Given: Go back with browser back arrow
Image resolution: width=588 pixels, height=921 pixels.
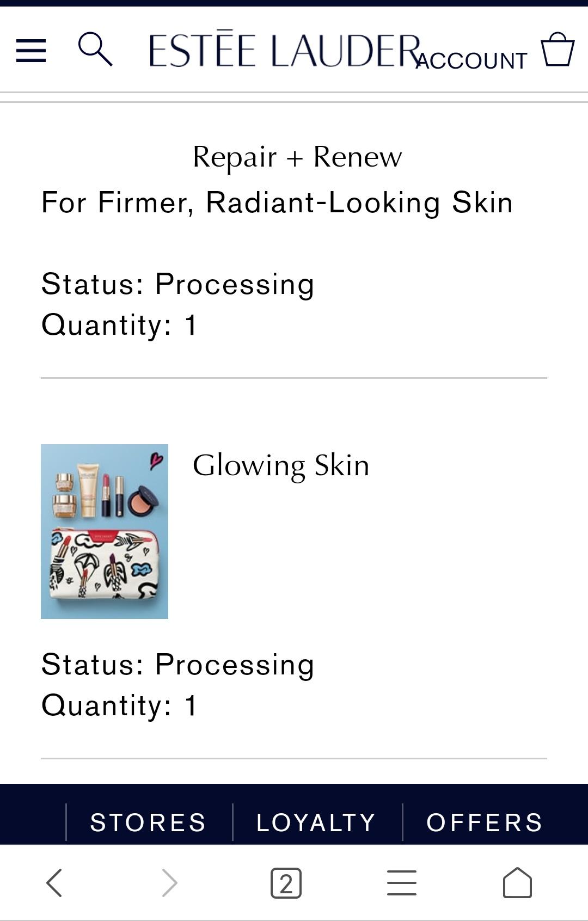Looking at the screenshot, I should pos(54,882).
